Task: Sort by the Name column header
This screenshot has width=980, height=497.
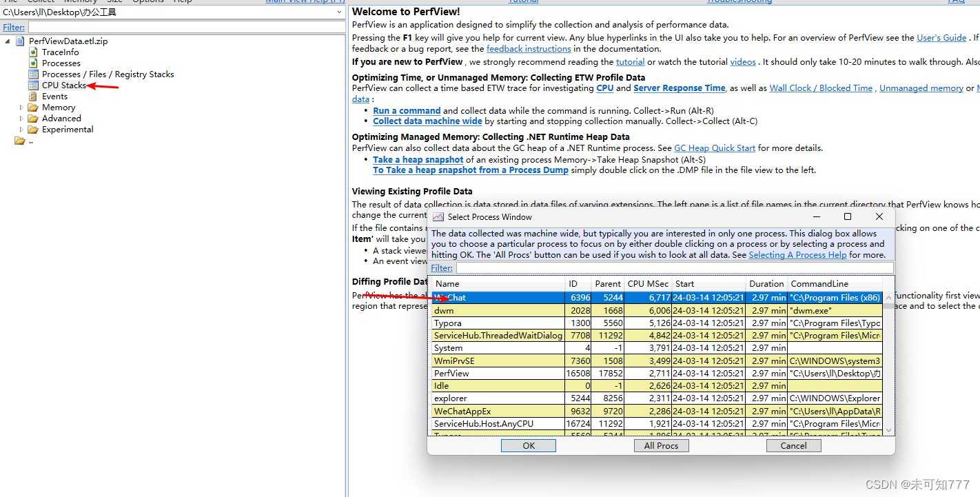Action: [499, 284]
